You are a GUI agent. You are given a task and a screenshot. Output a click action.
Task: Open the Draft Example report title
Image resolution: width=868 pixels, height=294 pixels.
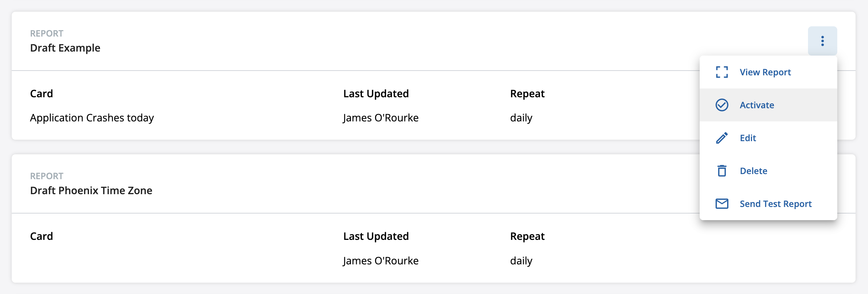point(65,48)
